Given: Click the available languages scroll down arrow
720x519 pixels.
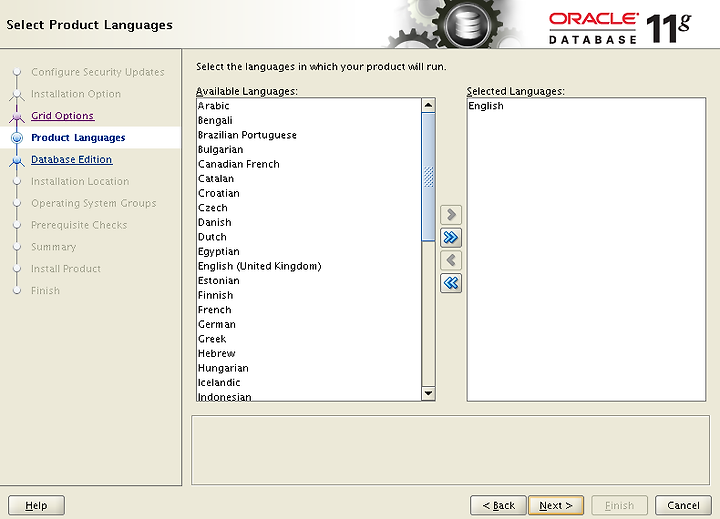Looking at the screenshot, I should (428, 393).
